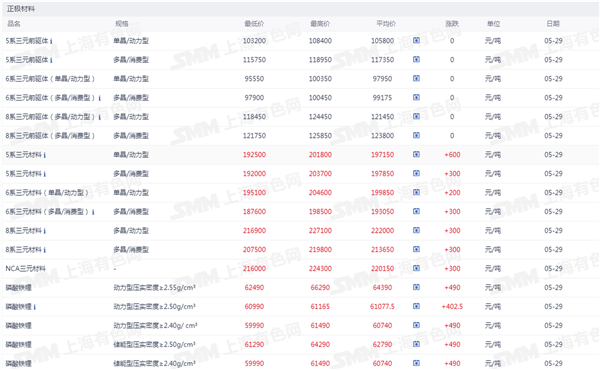Select change value +600
This screenshot has height=370, width=600.
pos(452,155)
